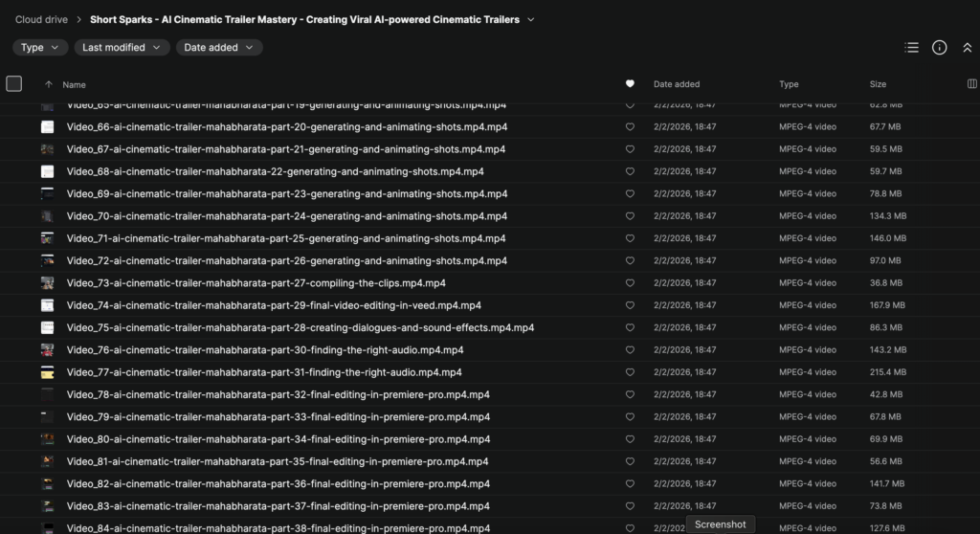
Task: Open column settings icon beside Size header
Action: tap(972, 84)
